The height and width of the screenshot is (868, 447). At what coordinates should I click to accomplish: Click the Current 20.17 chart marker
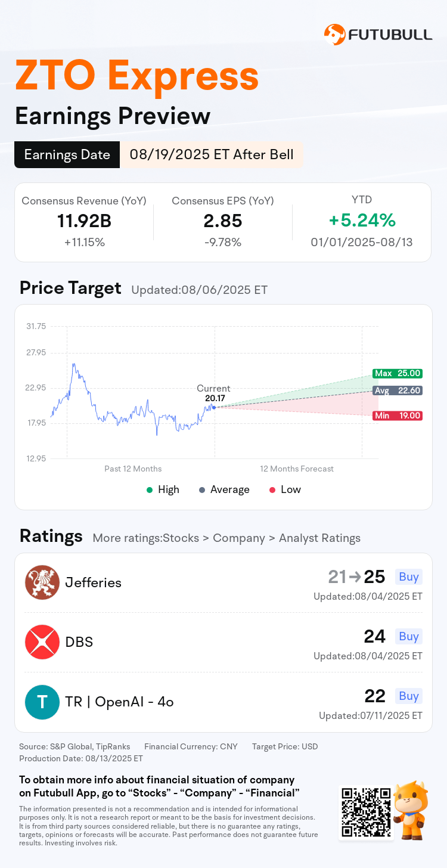coord(213,407)
